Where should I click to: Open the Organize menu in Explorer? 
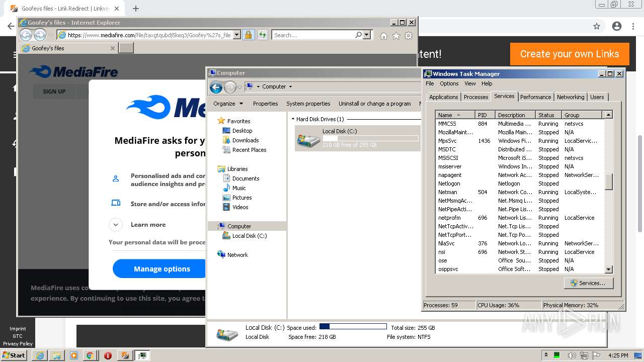[228, 104]
